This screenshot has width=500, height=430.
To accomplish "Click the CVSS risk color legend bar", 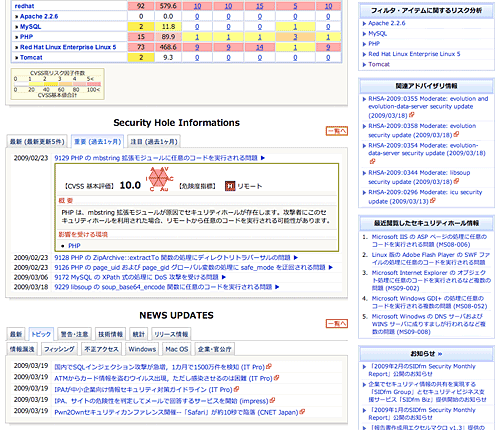I will (x=57, y=84).
